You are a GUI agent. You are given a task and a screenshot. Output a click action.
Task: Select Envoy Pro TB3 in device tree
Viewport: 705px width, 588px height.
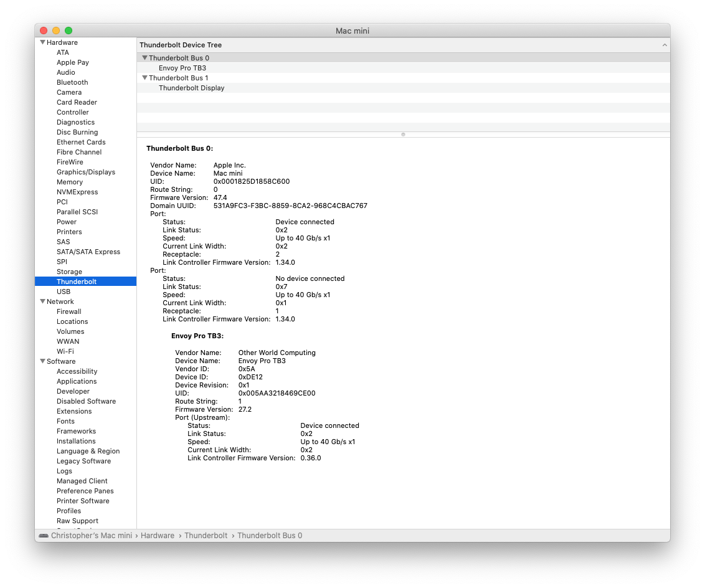click(x=182, y=68)
